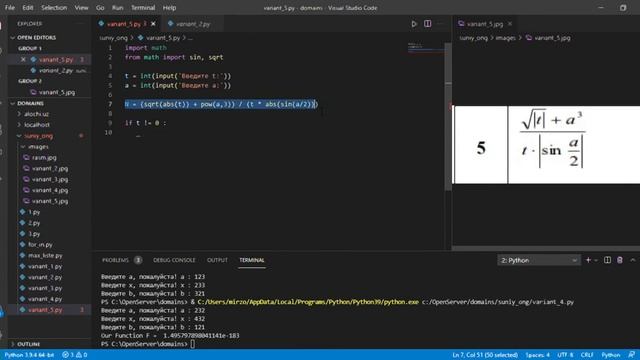This screenshot has height=360, width=640.
Task: Open rasm.jpg in the explorer
Action: (x=44, y=158)
